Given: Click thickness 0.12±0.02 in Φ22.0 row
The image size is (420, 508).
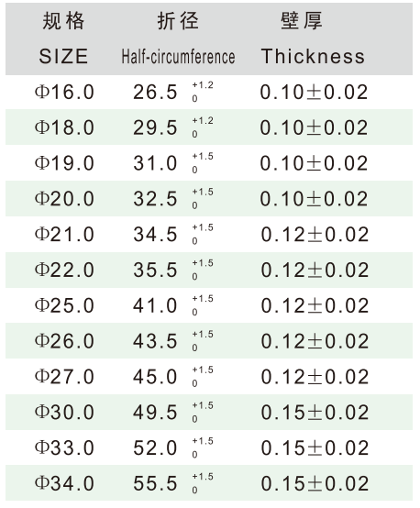Looking at the screenshot, I should [x=315, y=271].
